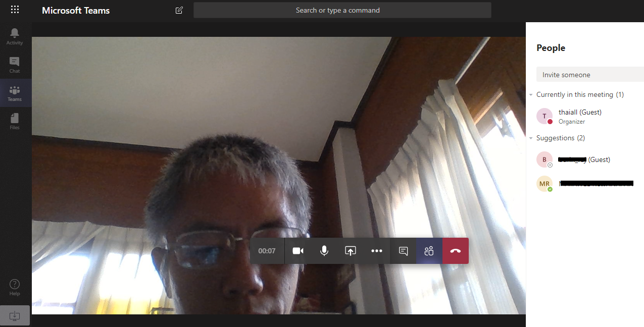
Task: Hide the participants panel using people icon
Action: [429, 251]
